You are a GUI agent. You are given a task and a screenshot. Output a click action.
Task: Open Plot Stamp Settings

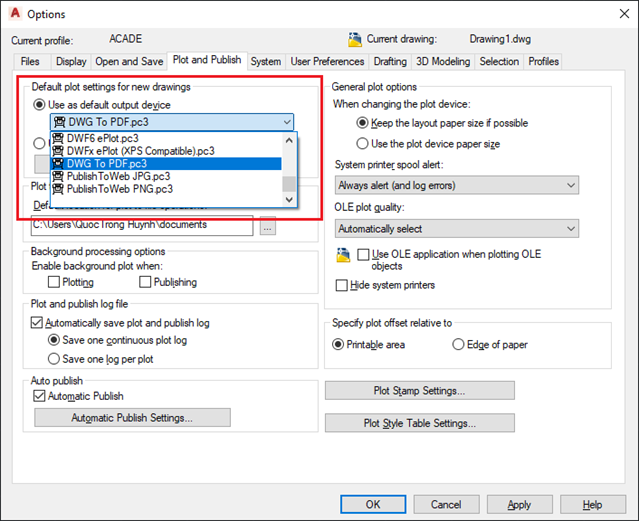coord(419,391)
